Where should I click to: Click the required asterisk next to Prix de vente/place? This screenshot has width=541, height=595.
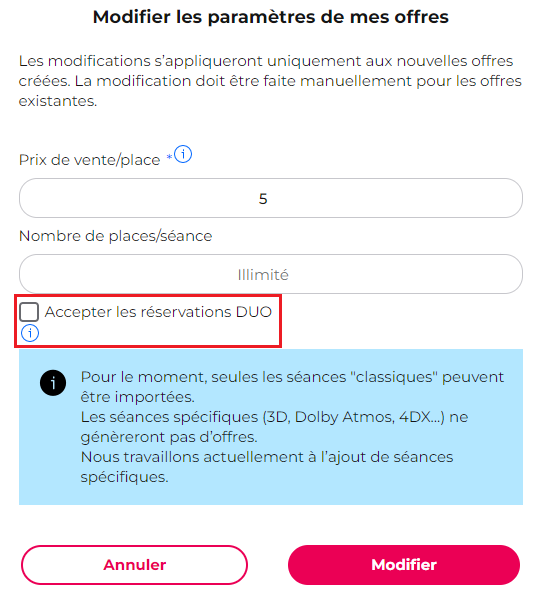[169, 157]
